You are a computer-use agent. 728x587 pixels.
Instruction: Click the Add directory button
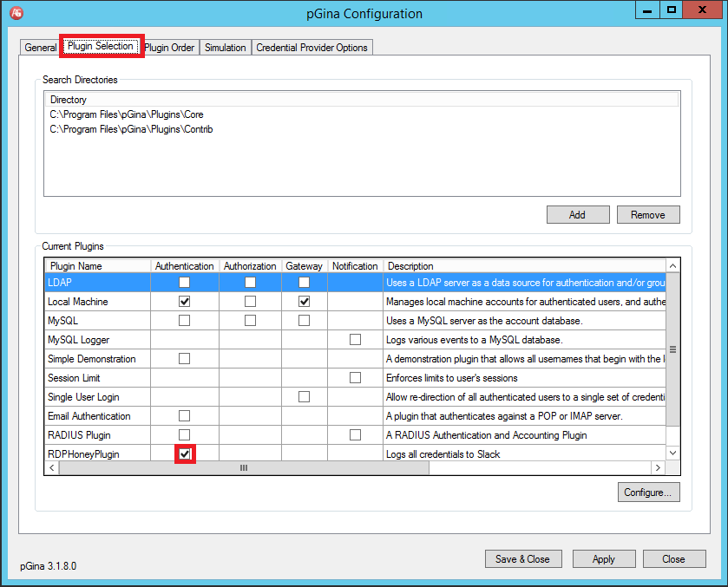577,215
